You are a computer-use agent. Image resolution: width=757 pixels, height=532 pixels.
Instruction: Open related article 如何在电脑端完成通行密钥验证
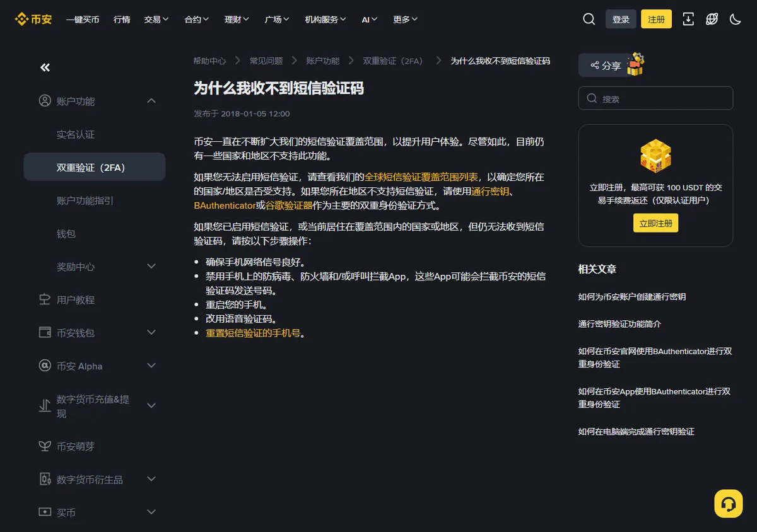point(637,431)
